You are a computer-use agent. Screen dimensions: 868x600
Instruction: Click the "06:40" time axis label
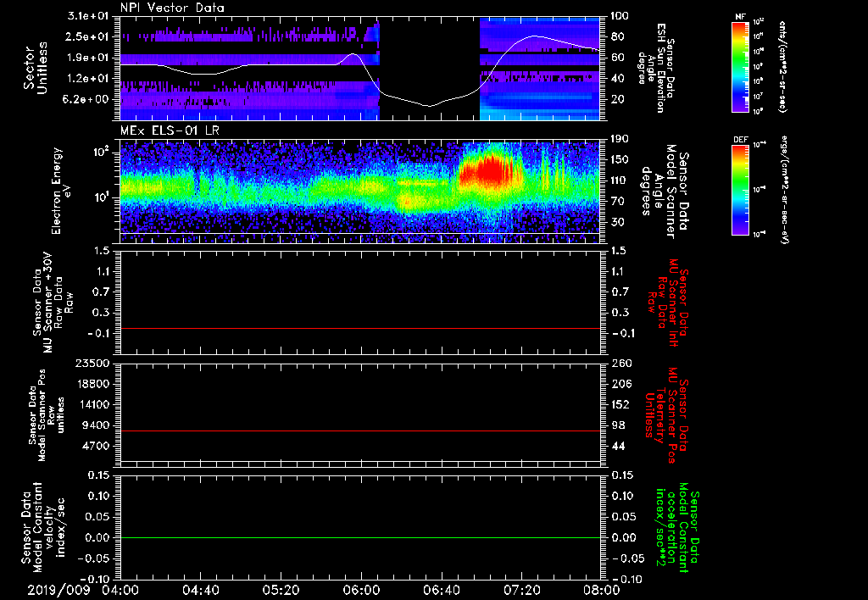(x=441, y=590)
